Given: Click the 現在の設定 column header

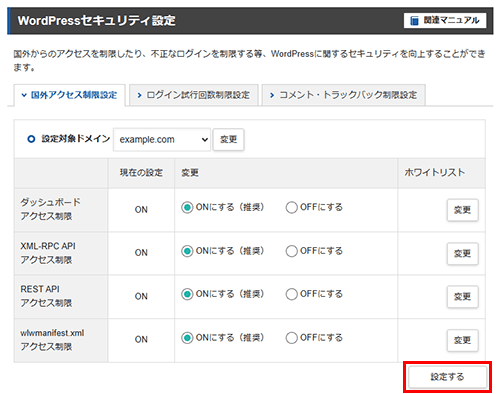Looking at the screenshot, I should tap(141, 173).
